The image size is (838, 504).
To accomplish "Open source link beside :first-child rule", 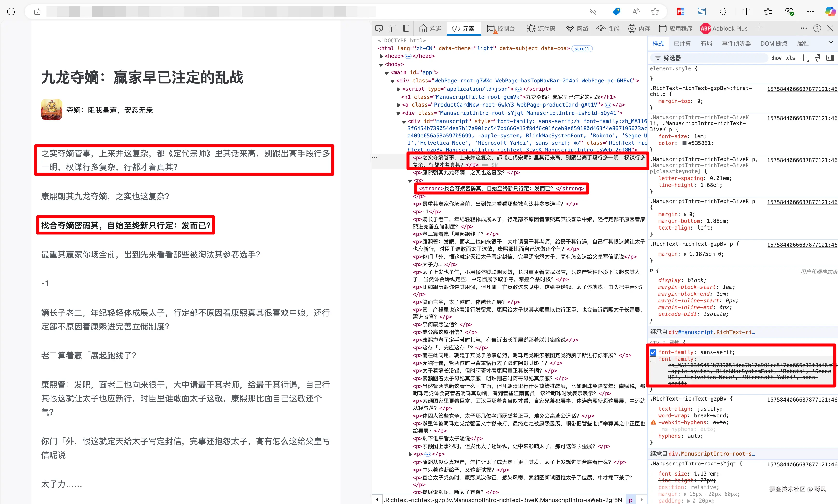I will pos(802,89).
